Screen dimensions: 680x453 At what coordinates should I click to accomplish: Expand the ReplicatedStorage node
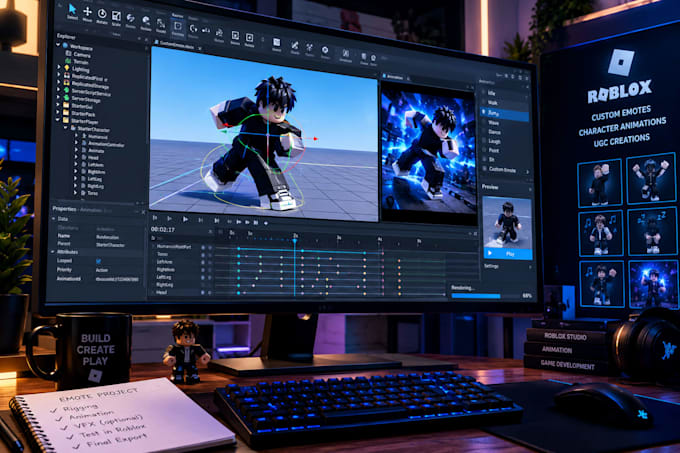[x=59, y=82]
